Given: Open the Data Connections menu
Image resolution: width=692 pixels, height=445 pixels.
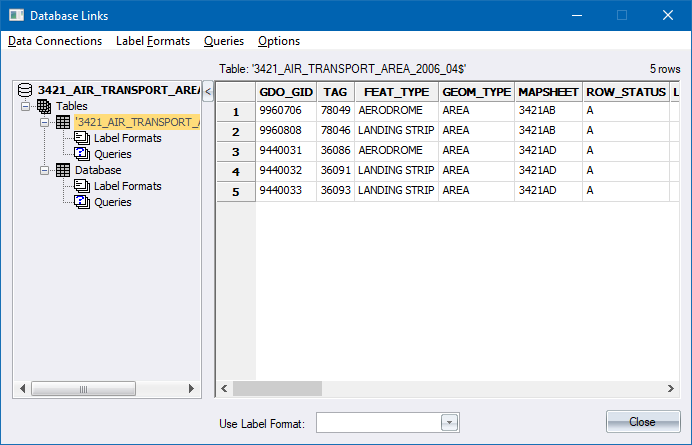Looking at the screenshot, I should [55, 41].
